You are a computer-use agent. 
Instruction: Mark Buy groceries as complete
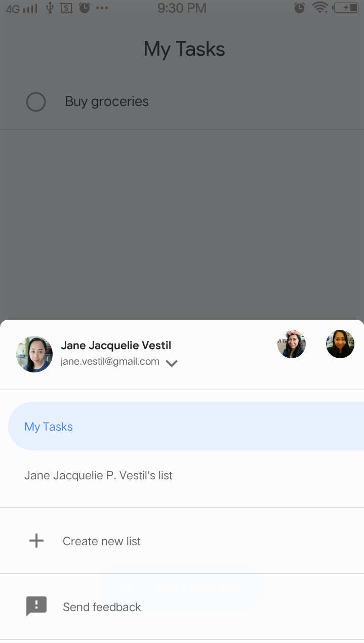pyautogui.click(x=36, y=102)
